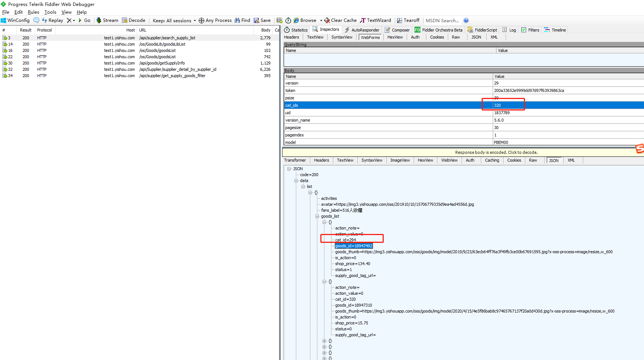Screen dimensions: 644x360
Task: Click the timer clock toolbar icon
Action: click(288, 20)
